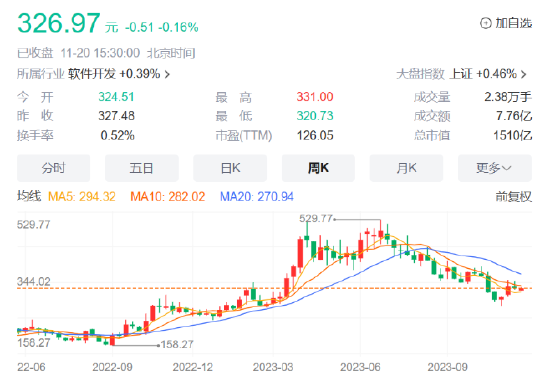Click the 324.51 opening price value
This screenshot has height=385, width=550.
pos(116,97)
